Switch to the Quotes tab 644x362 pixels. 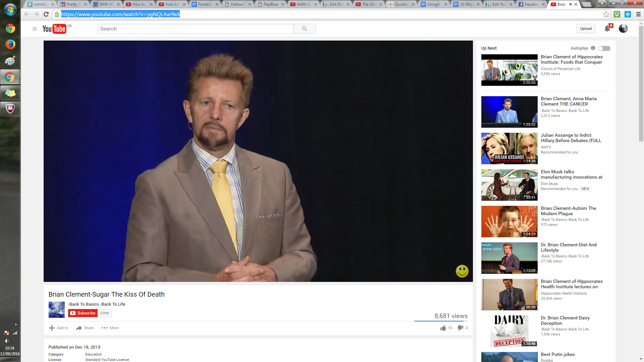401,4
